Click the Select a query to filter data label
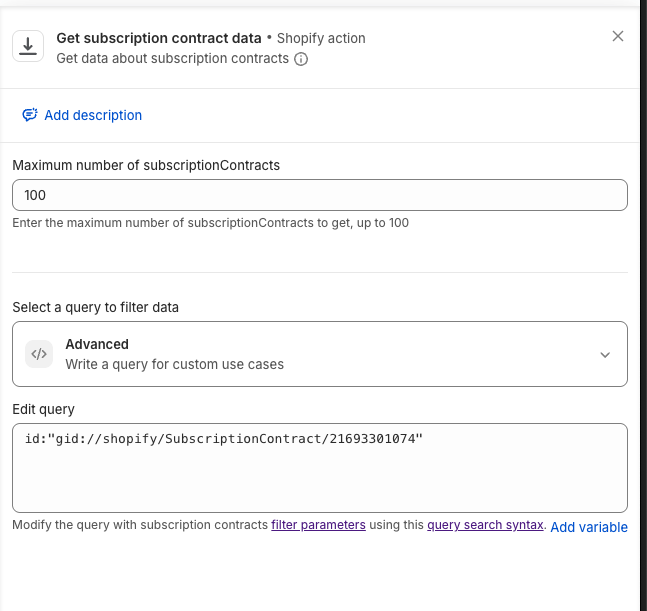This screenshot has width=647, height=611. tap(95, 307)
